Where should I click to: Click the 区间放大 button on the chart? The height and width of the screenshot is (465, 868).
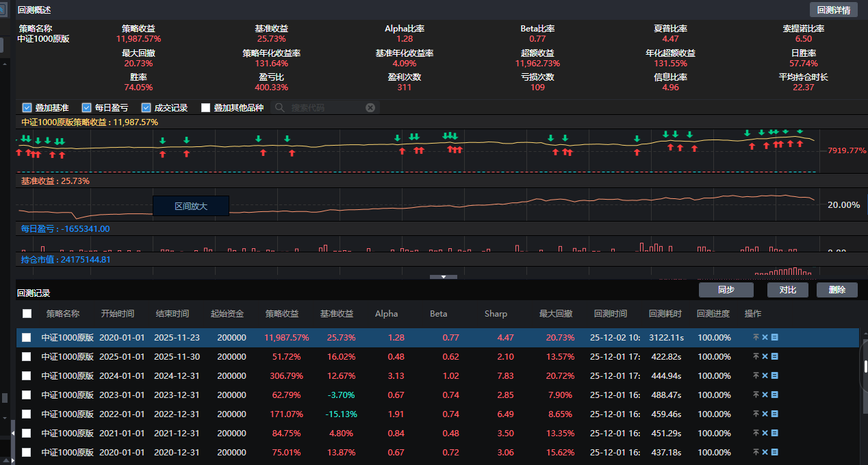(190, 205)
